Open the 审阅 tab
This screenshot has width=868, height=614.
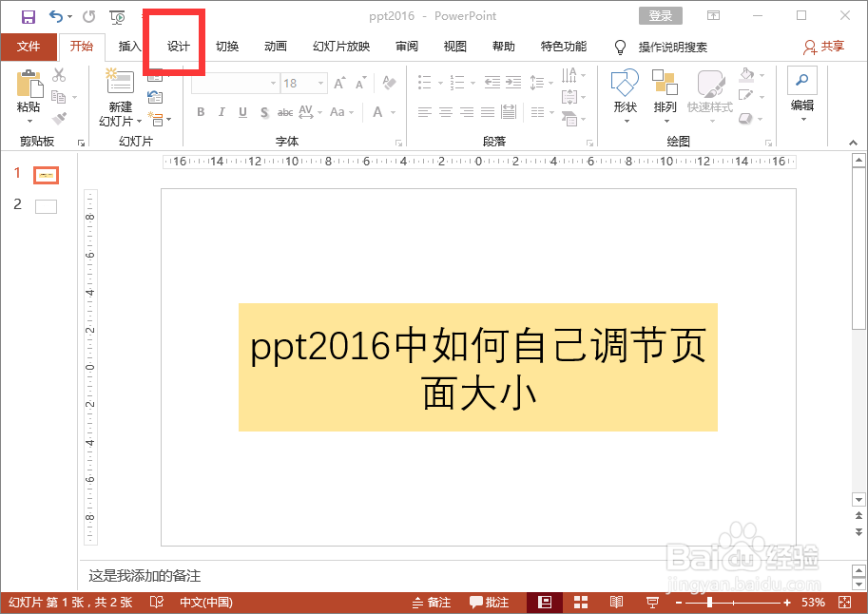coord(407,47)
